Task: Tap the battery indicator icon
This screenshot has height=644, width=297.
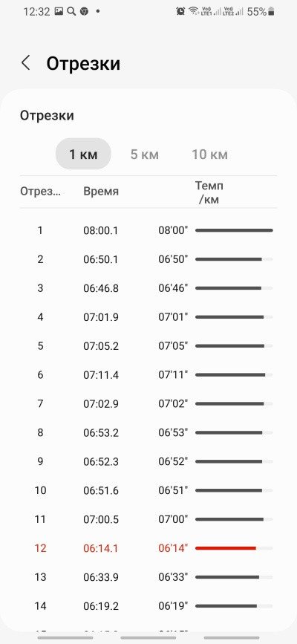Action: (271, 12)
